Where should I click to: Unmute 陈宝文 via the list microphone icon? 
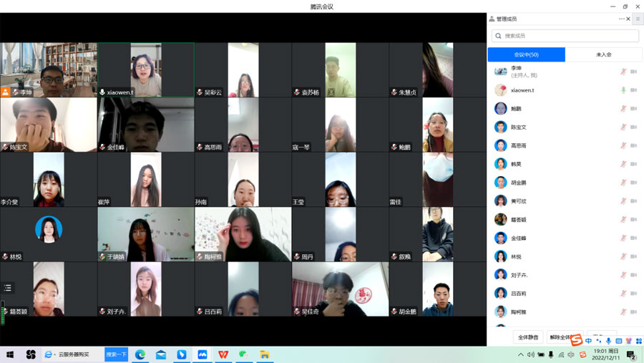[x=623, y=127]
